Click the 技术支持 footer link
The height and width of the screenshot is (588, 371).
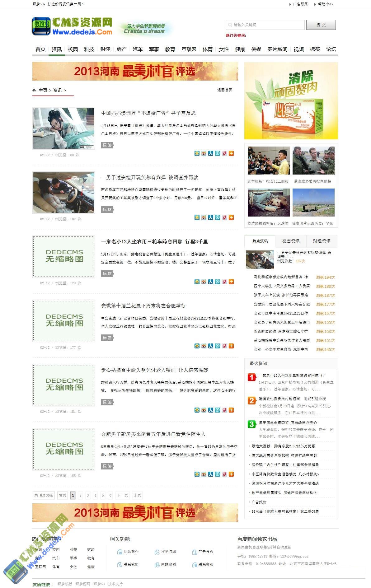point(115,584)
